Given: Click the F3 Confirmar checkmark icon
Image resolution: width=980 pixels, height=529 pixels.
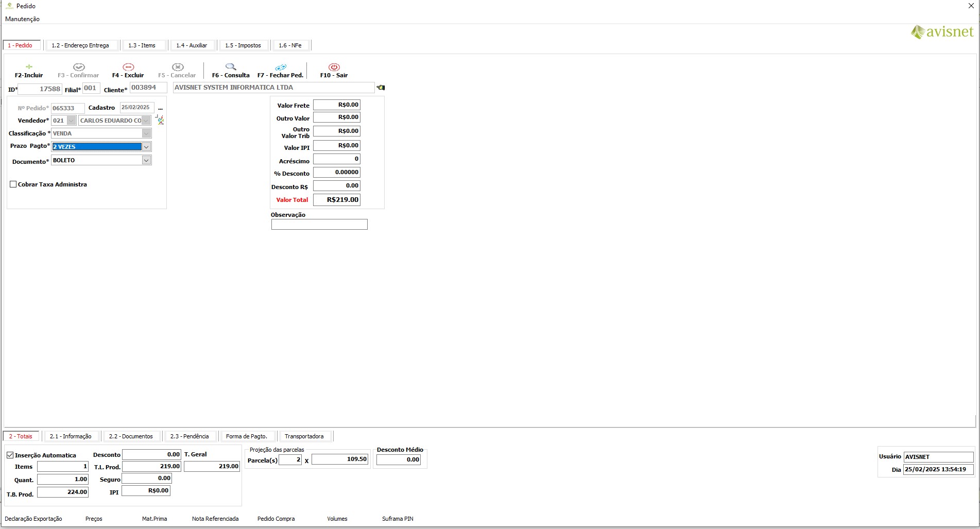Looking at the screenshot, I should pyautogui.click(x=78, y=67).
